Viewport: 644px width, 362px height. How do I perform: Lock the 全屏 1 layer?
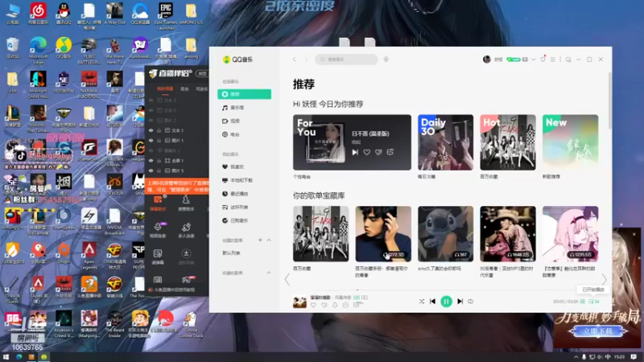[159, 160]
